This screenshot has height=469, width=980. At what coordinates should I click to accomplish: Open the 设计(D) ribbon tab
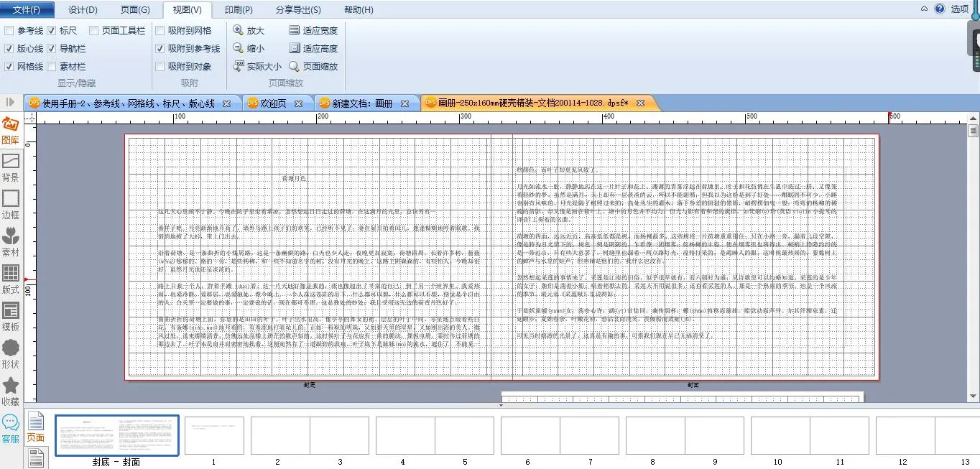[x=83, y=9]
